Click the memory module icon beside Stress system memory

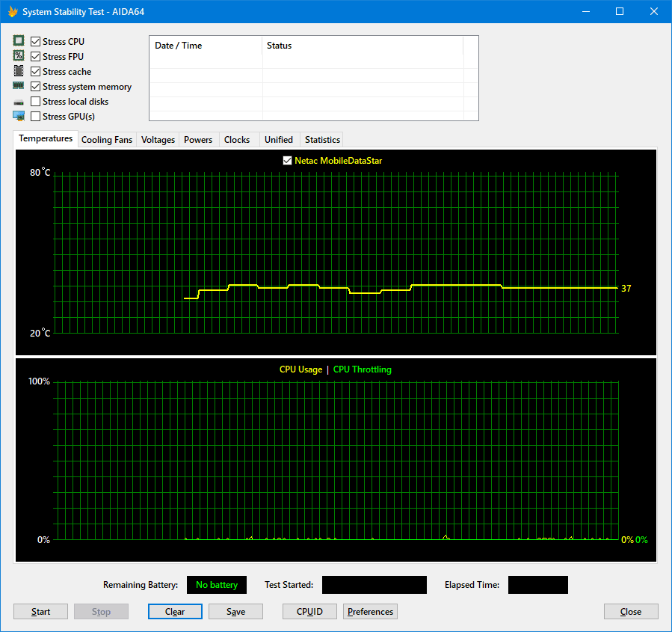pyautogui.click(x=19, y=86)
